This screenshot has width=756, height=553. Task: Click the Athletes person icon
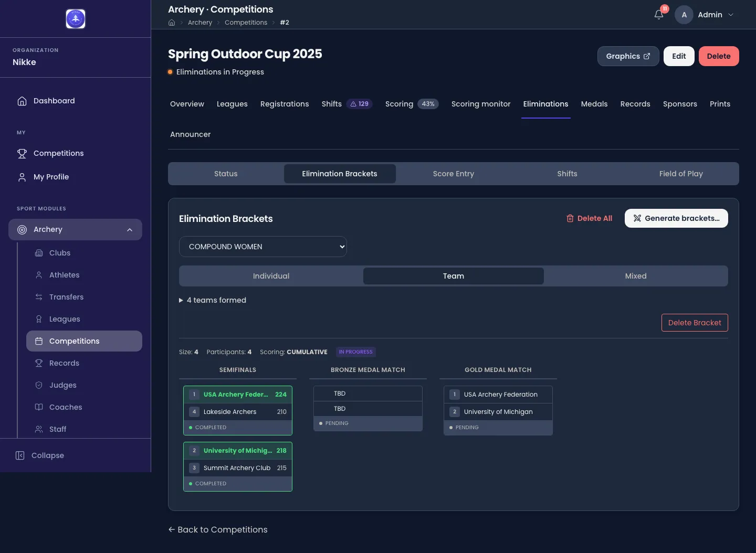[x=39, y=275]
